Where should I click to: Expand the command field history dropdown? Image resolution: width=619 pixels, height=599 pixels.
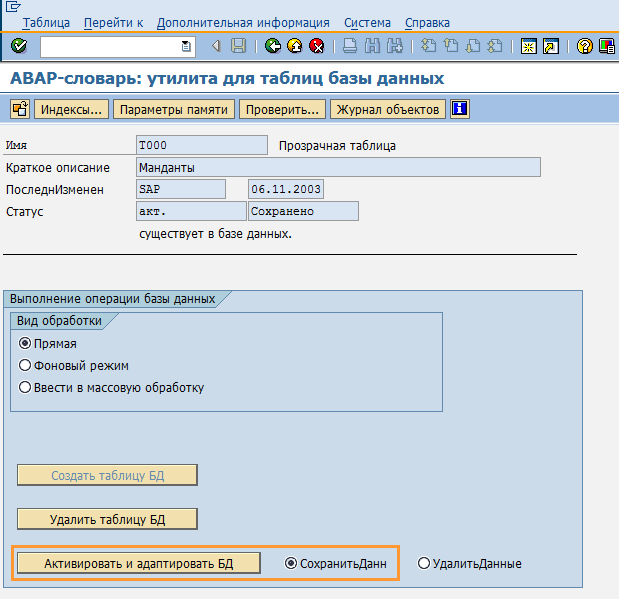click(186, 46)
